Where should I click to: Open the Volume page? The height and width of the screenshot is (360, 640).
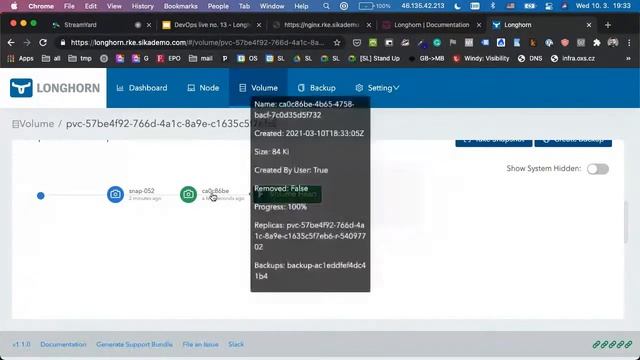point(258,88)
